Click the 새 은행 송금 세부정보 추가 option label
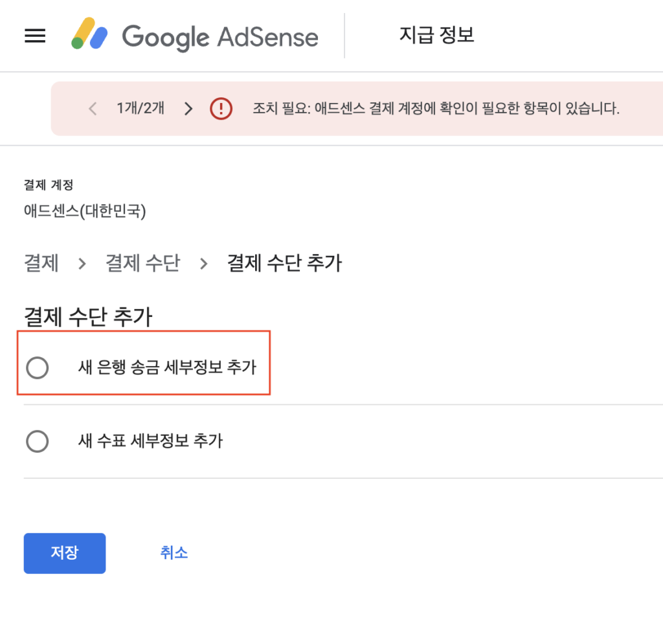 coord(166,368)
